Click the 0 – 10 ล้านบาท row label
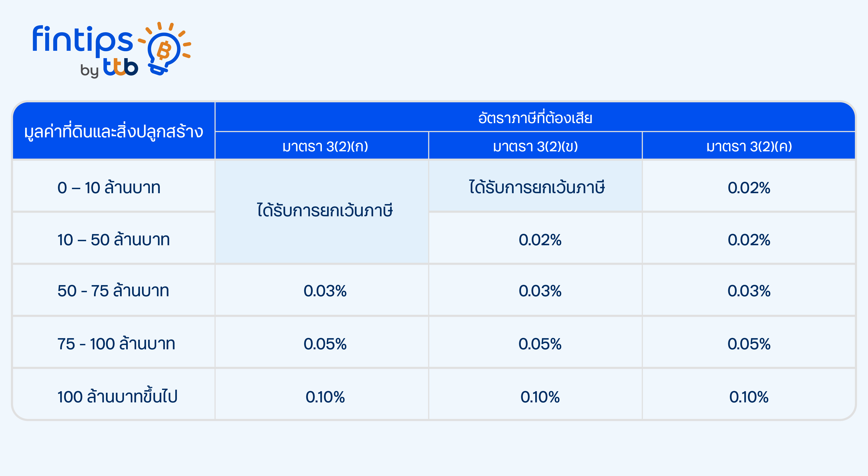The image size is (868, 476). (x=109, y=188)
